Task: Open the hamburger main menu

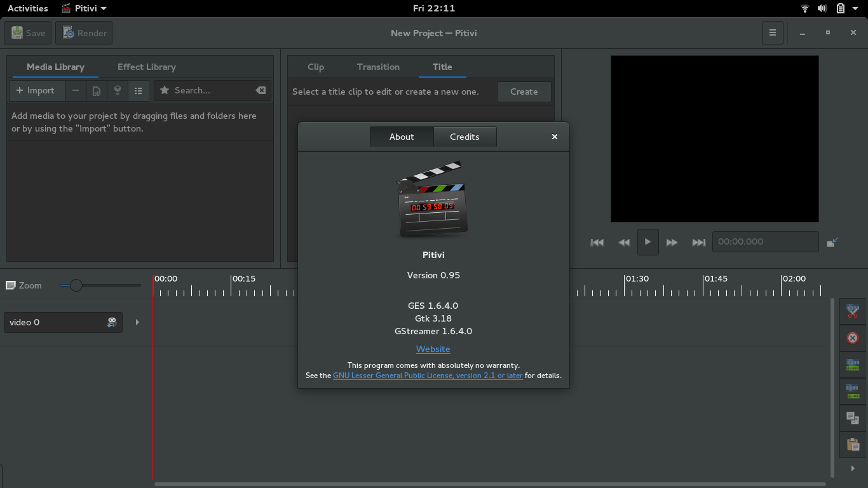Action: pos(773,33)
